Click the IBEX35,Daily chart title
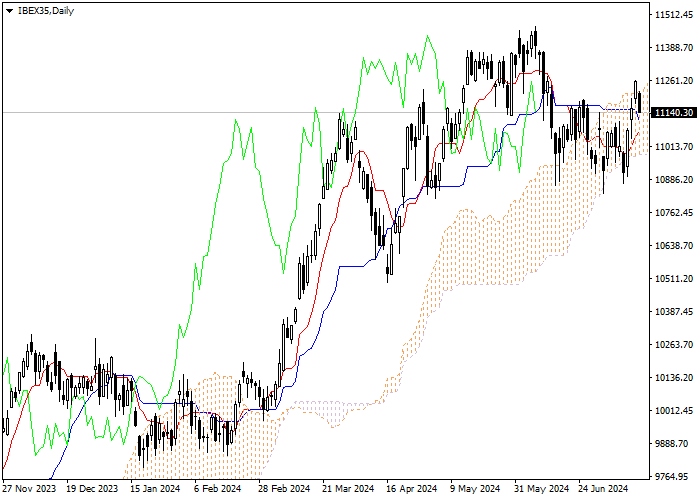This screenshot has width=700, height=500. tap(46, 11)
